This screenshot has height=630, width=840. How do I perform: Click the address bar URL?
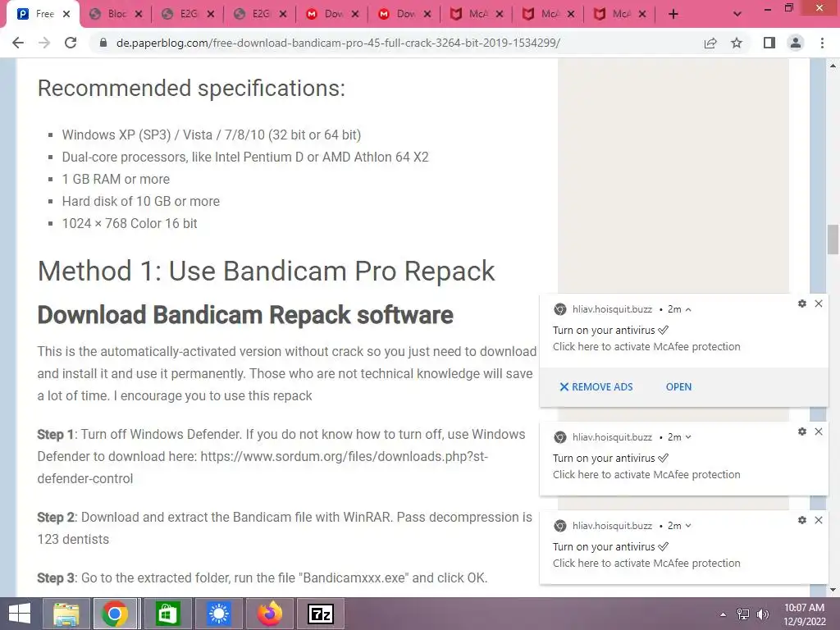[338, 43]
